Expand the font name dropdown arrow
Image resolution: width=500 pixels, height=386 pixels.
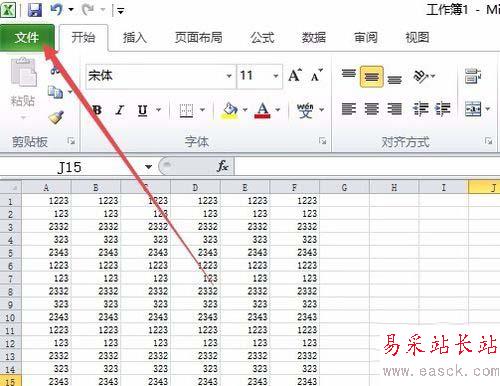point(229,76)
